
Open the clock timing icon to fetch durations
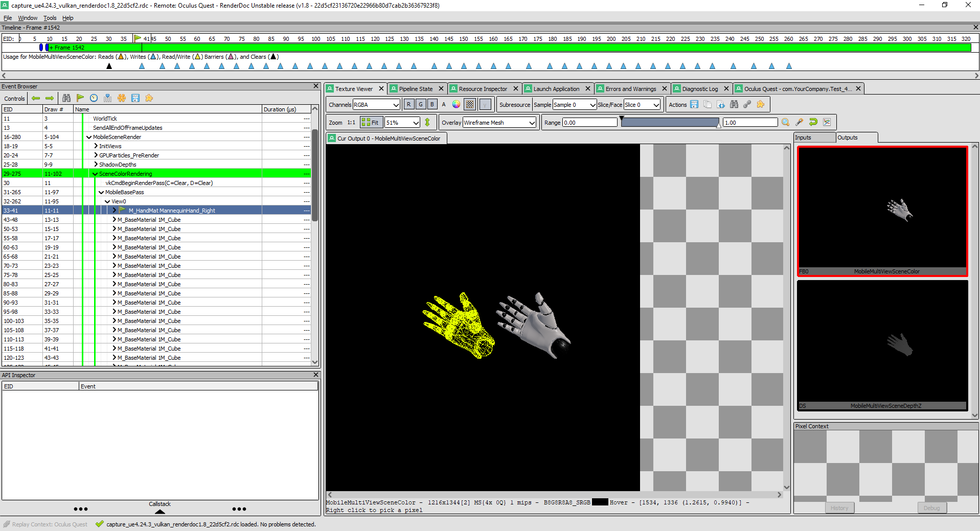click(x=94, y=98)
